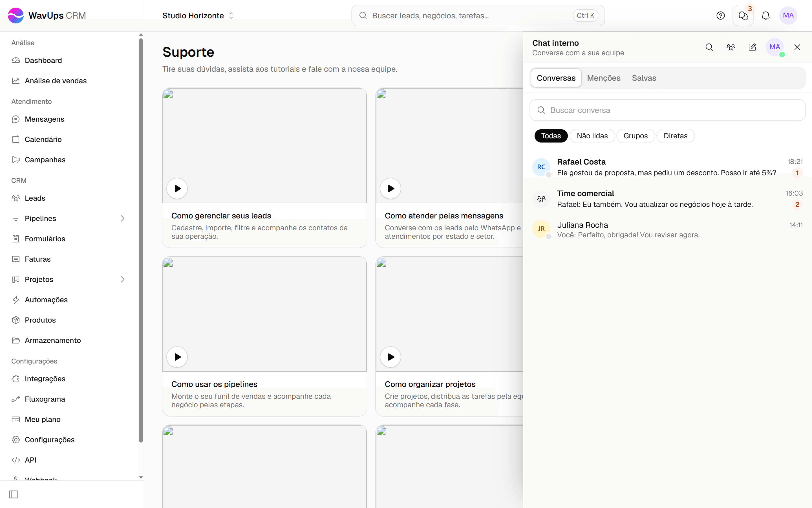
Task: Click the global Buscar leads search field
Action: pos(478,16)
